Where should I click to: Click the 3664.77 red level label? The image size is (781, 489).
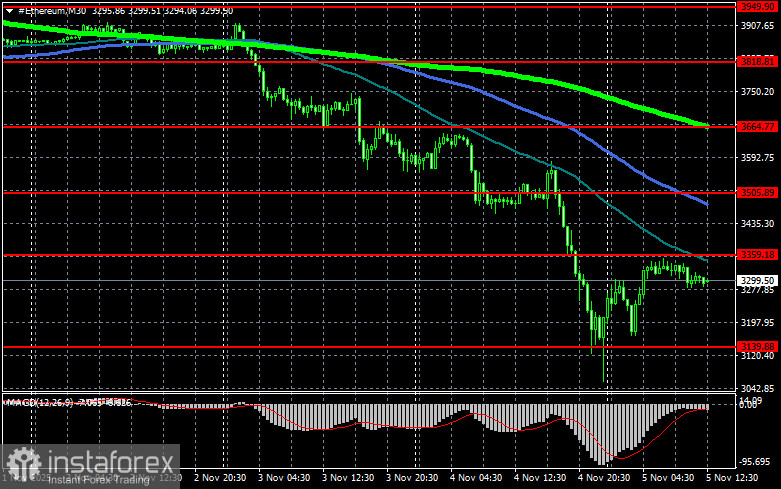pos(757,126)
